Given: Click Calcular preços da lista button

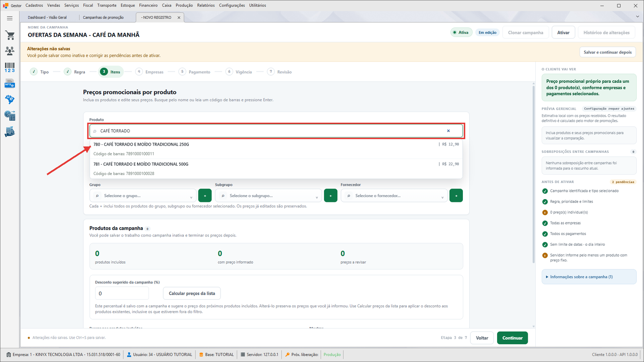Looking at the screenshot, I should [192, 293].
